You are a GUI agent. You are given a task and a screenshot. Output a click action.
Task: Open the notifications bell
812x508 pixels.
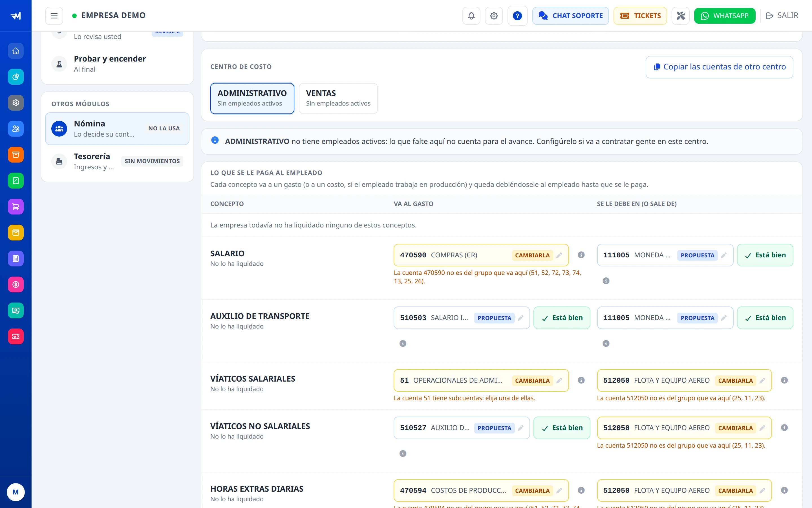[x=471, y=16]
